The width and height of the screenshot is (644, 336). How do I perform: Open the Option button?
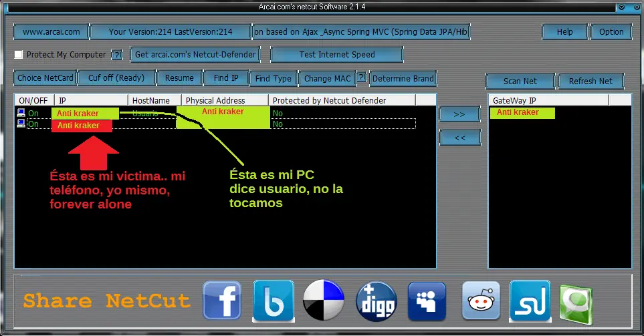pos(611,31)
